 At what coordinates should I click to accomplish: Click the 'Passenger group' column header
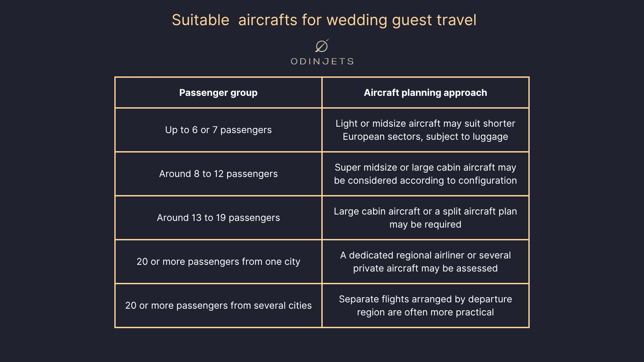point(218,93)
